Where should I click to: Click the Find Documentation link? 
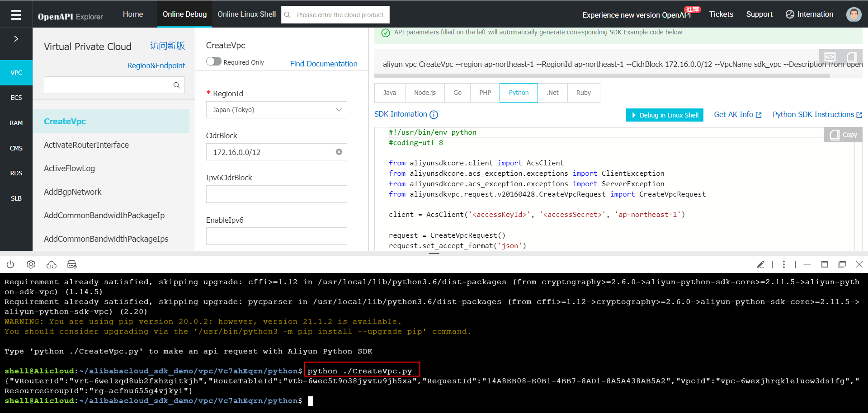click(324, 64)
